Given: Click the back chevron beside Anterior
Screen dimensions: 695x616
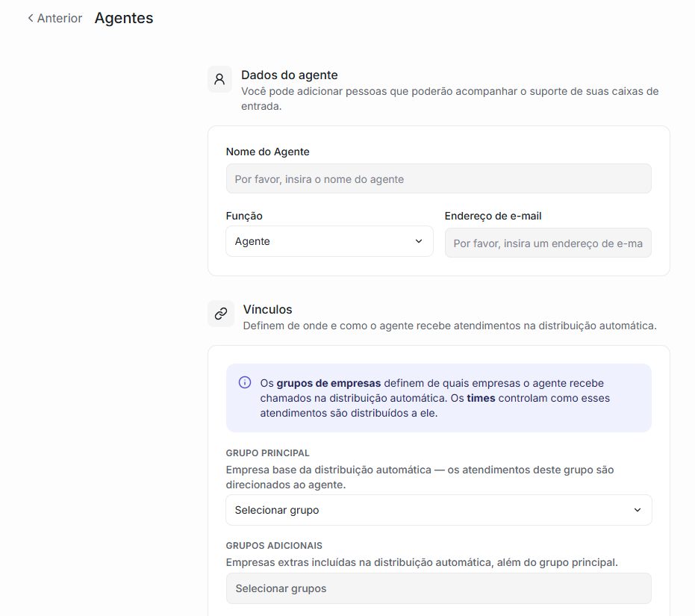Looking at the screenshot, I should click(30, 18).
